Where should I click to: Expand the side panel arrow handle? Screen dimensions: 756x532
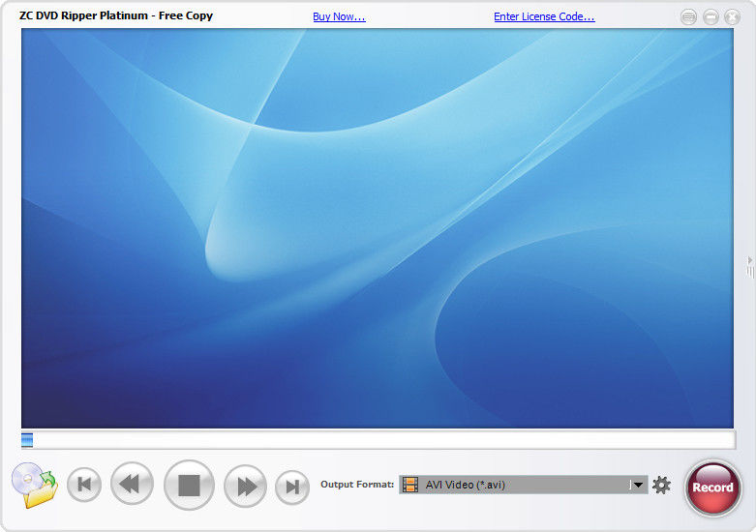coord(750,266)
